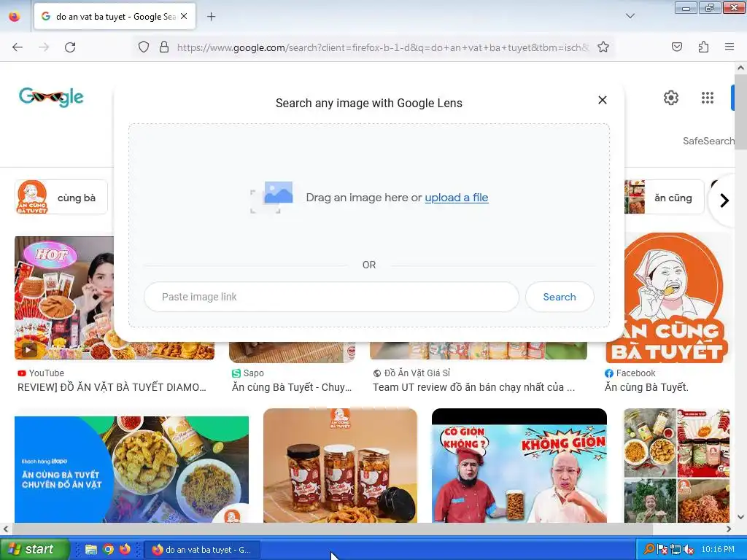Screen dimensions: 747x560
Task: Click the horizontal scrollbar left arrow
Action: pos(5,529)
